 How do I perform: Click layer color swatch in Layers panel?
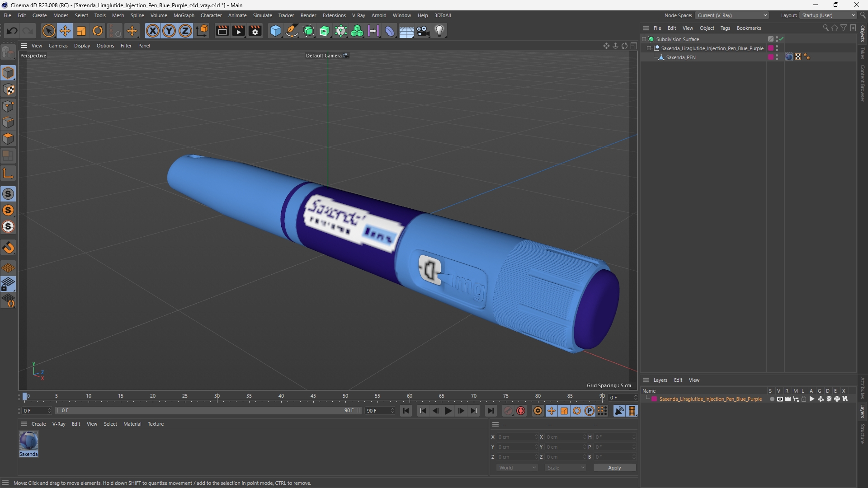coord(654,399)
